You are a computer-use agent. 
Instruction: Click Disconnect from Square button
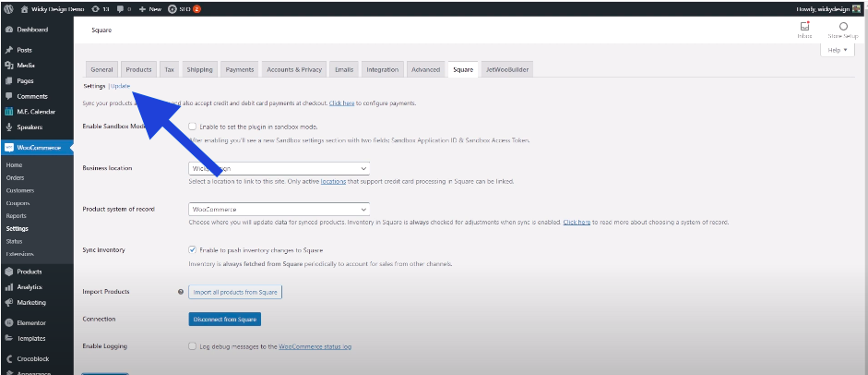[x=224, y=320]
